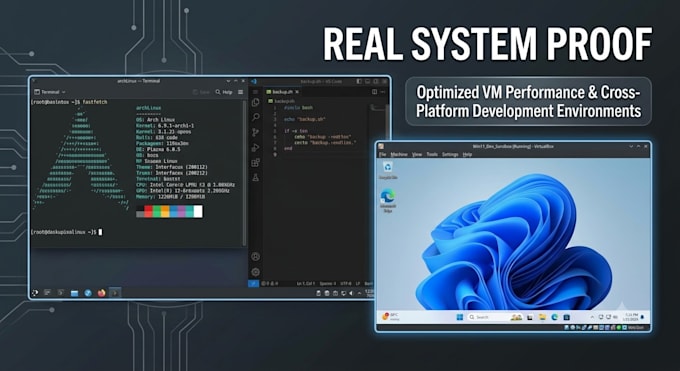Click the Windows Start button in the VM

coord(460,317)
